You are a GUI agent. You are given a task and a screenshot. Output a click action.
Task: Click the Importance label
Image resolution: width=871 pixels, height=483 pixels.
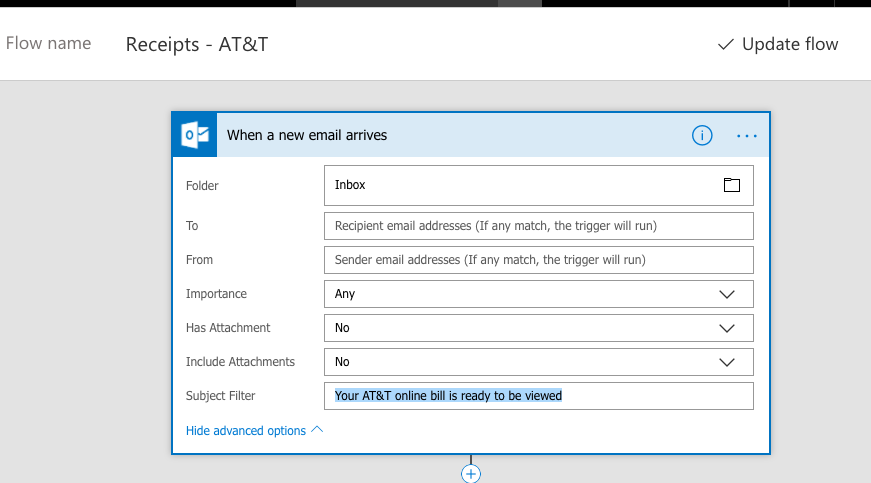pos(216,294)
